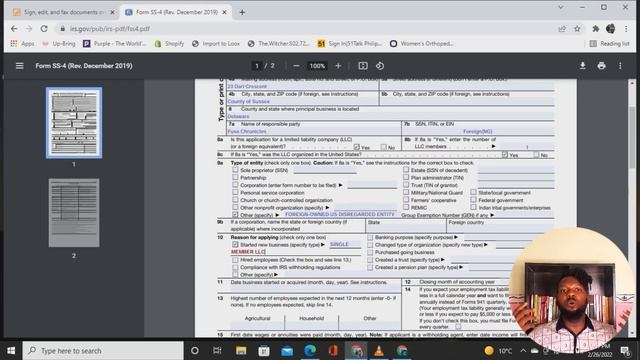This screenshot has width=640, height=360.
Task: Check the Trust (TIN of grantor) box
Action: click(406, 184)
